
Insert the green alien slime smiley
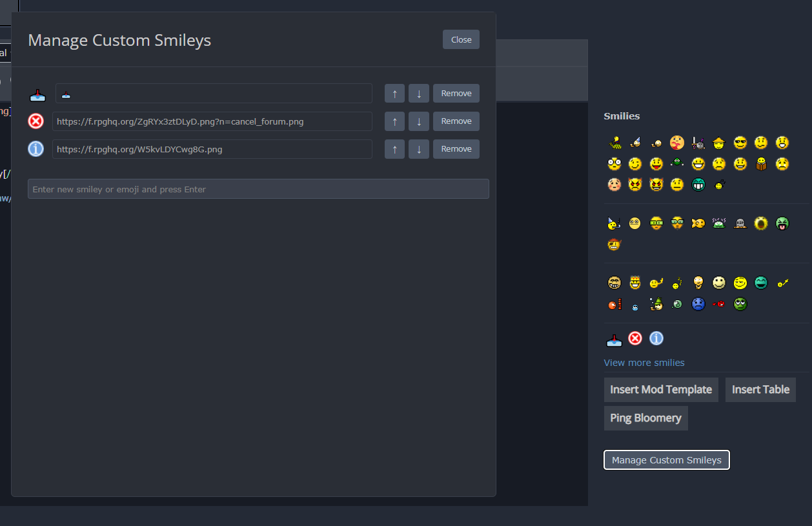pos(719,224)
